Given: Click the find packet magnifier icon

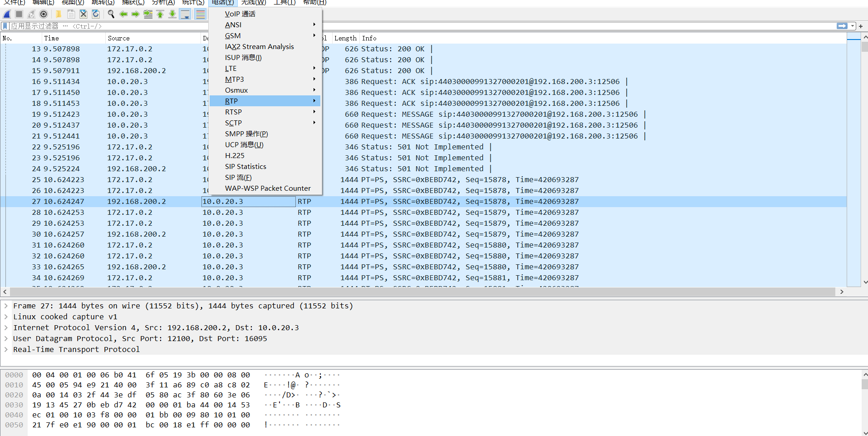Looking at the screenshot, I should (111, 15).
